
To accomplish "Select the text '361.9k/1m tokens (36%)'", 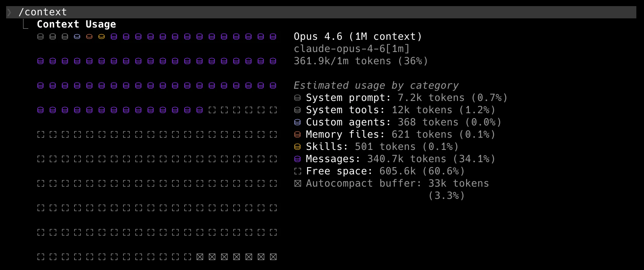I will point(361,61).
